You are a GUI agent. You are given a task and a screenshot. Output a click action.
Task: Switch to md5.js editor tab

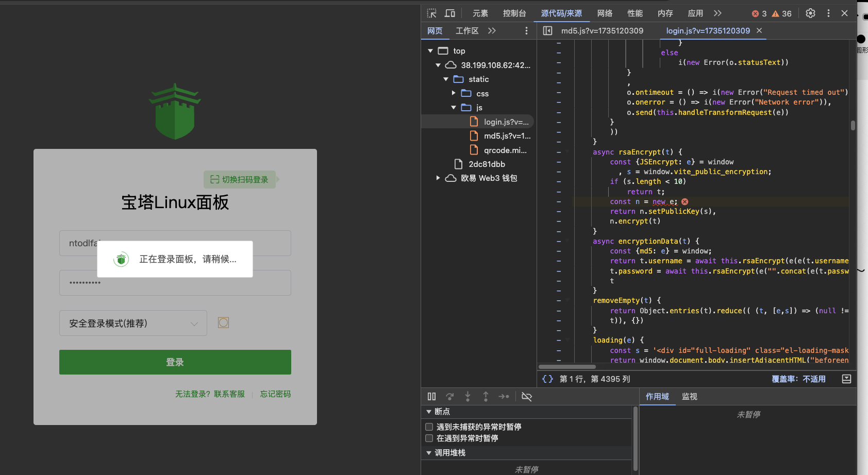tap(602, 31)
